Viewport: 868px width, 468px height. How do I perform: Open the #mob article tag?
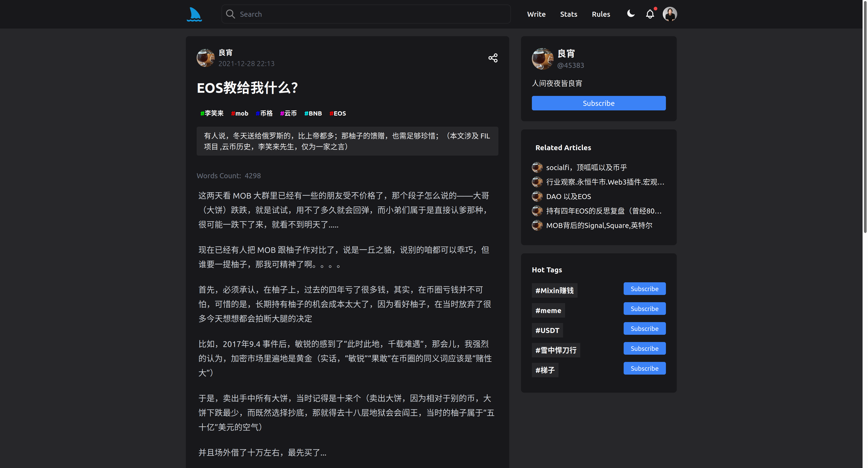coord(240,113)
